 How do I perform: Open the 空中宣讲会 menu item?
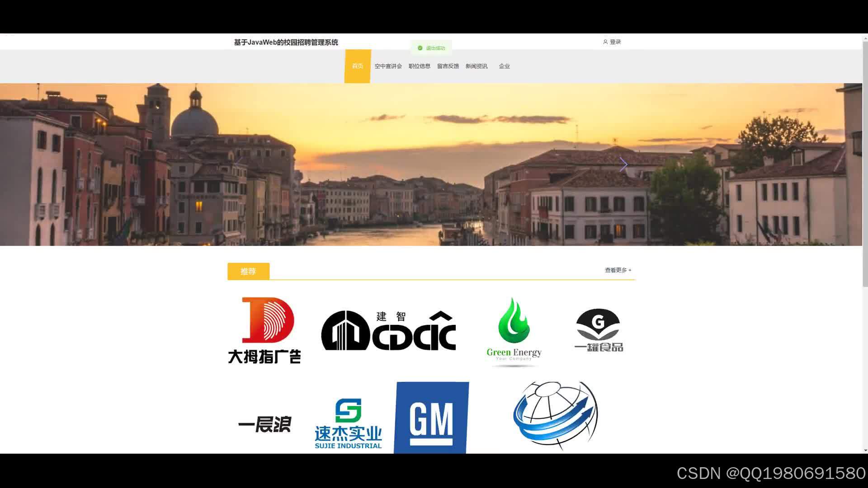(x=388, y=66)
